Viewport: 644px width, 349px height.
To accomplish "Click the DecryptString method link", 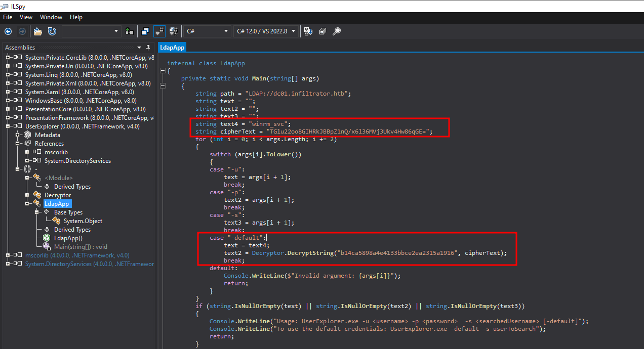I will pyautogui.click(x=310, y=253).
